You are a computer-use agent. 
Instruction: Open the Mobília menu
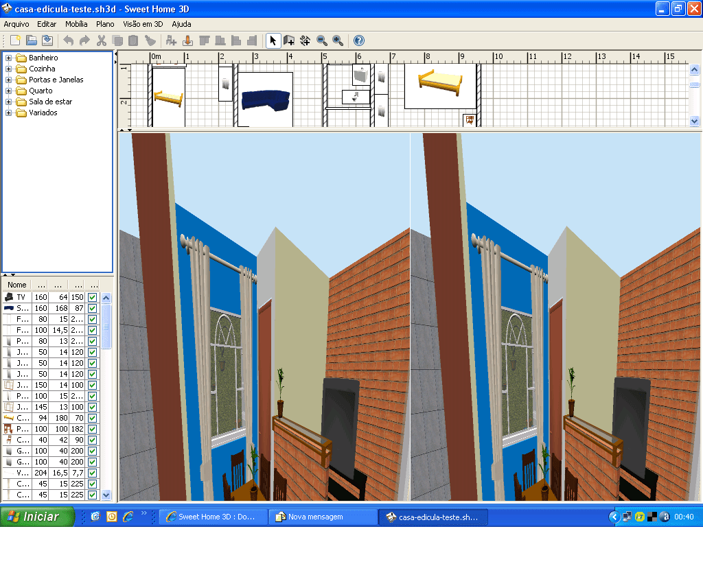[76, 24]
